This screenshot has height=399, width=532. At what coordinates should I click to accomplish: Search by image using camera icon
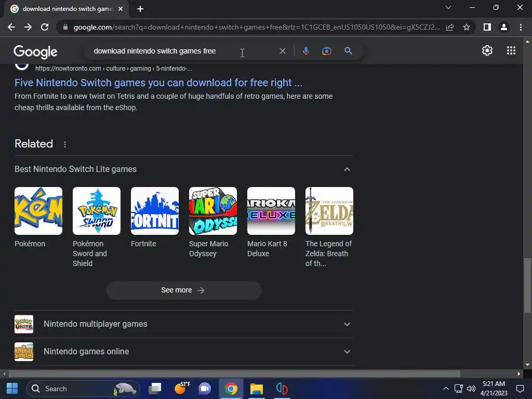pyautogui.click(x=326, y=51)
